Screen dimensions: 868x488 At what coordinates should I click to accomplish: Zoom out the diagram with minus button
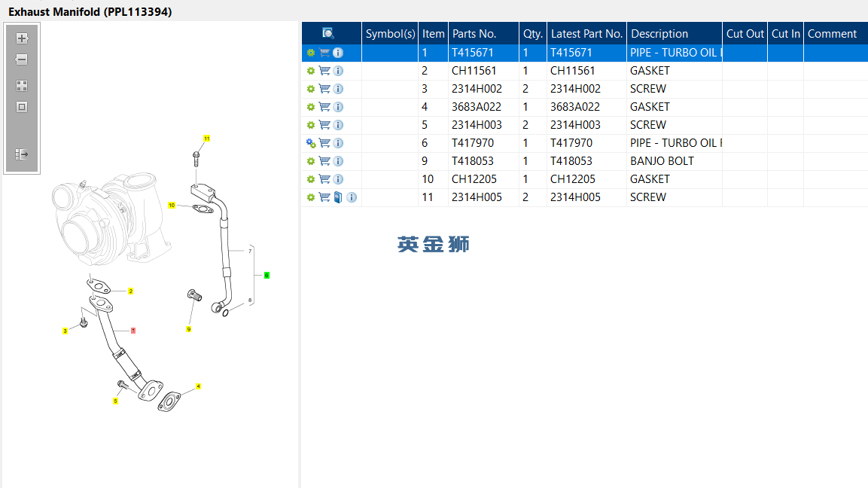22,59
